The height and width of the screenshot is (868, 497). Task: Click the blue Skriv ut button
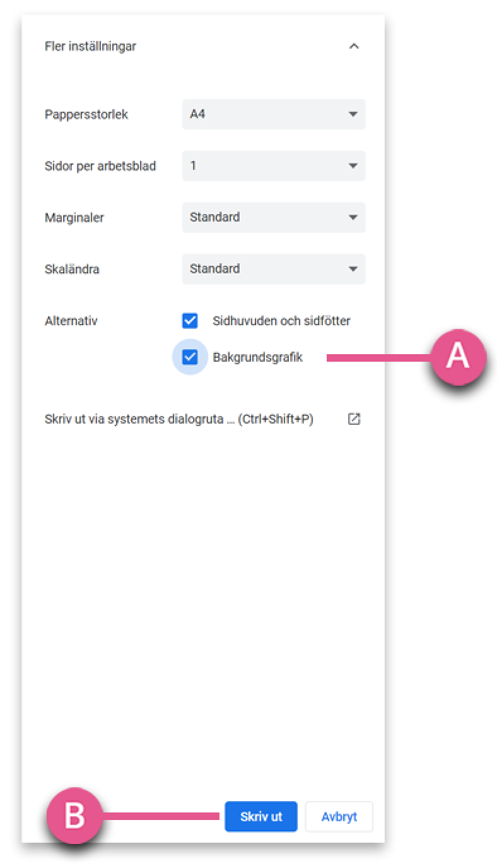pyautogui.click(x=261, y=817)
